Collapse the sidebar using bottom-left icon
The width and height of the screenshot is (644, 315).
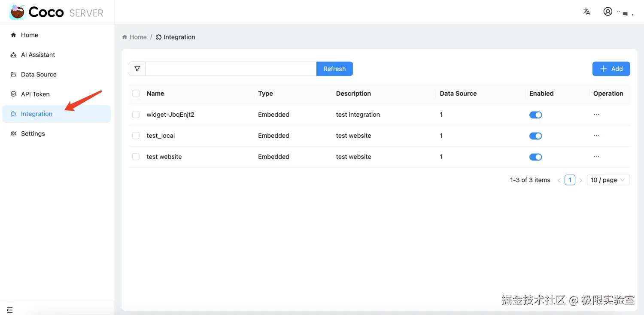point(10,310)
